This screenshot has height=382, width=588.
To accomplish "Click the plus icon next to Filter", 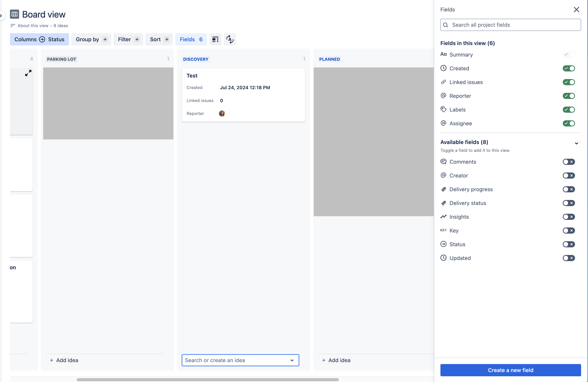I will pyautogui.click(x=137, y=40).
